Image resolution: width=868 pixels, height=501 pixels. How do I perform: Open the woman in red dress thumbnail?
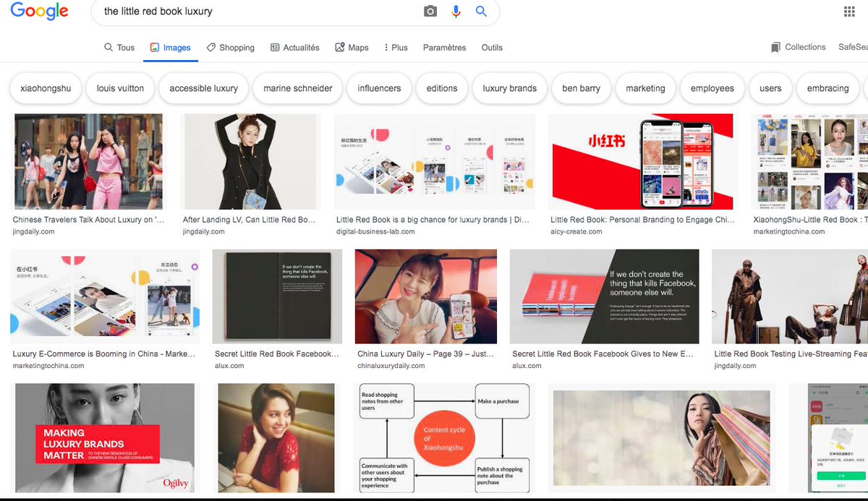tap(276, 438)
